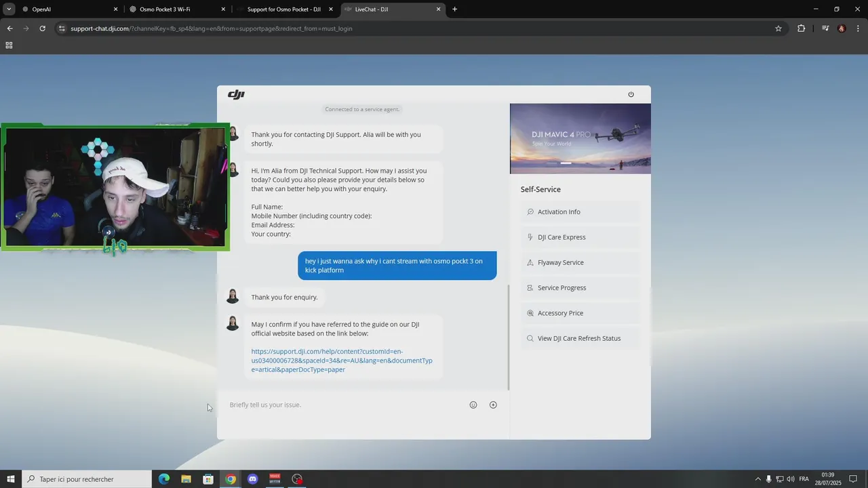Click the 'Self-Service' heading
This screenshot has height=488, width=868.
540,189
